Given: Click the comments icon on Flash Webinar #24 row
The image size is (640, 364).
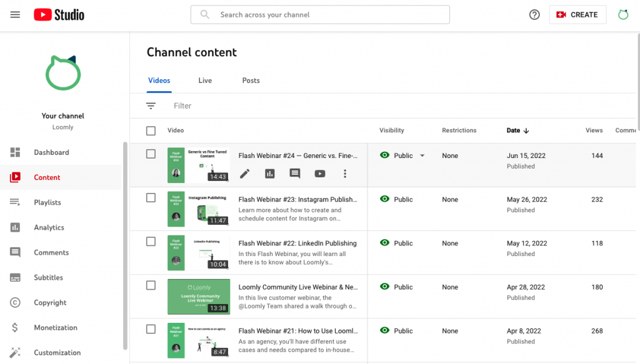Looking at the screenshot, I should [294, 174].
